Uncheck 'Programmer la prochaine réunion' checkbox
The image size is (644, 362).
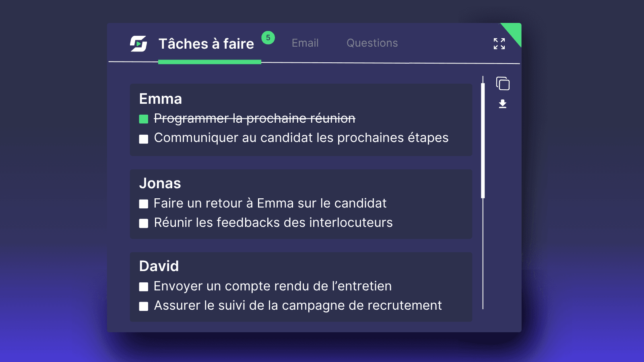pos(144,119)
